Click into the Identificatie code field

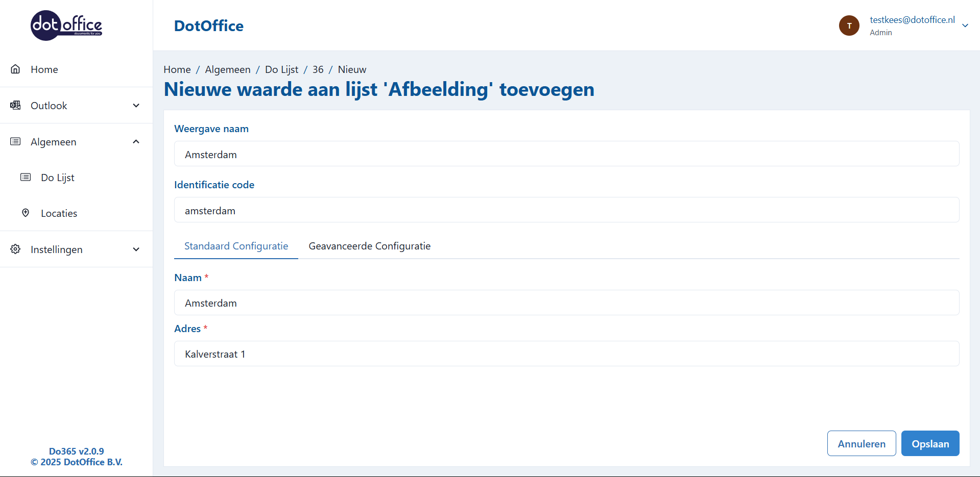pyautogui.click(x=566, y=210)
